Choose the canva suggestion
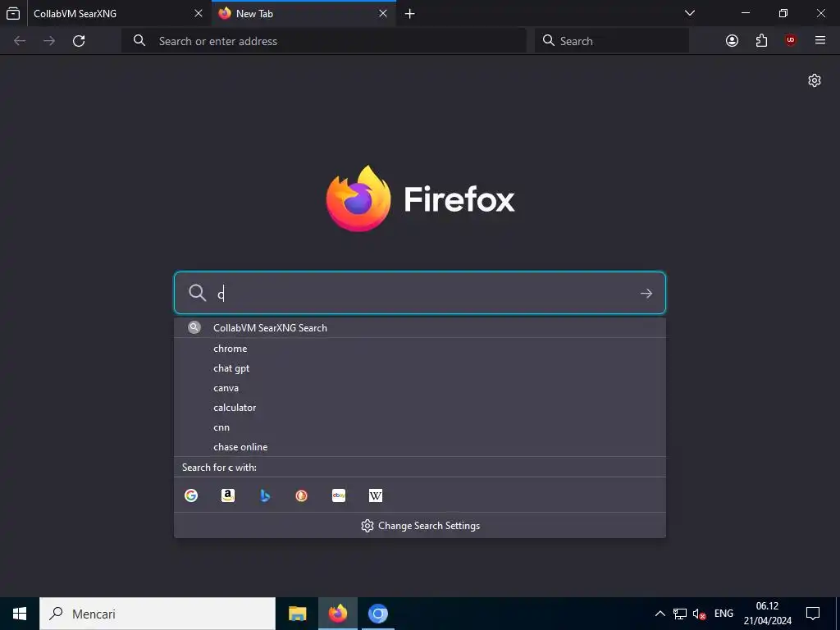The image size is (840, 630). coord(420,388)
